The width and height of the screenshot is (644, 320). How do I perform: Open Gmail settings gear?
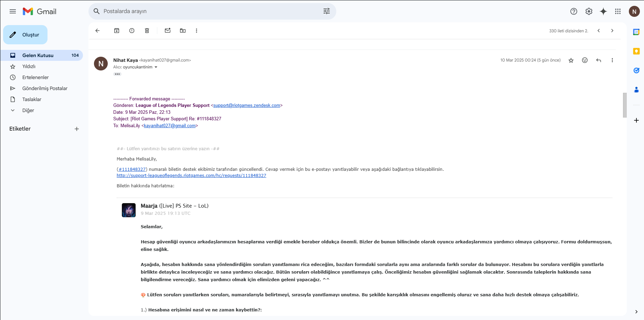click(x=589, y=11)
